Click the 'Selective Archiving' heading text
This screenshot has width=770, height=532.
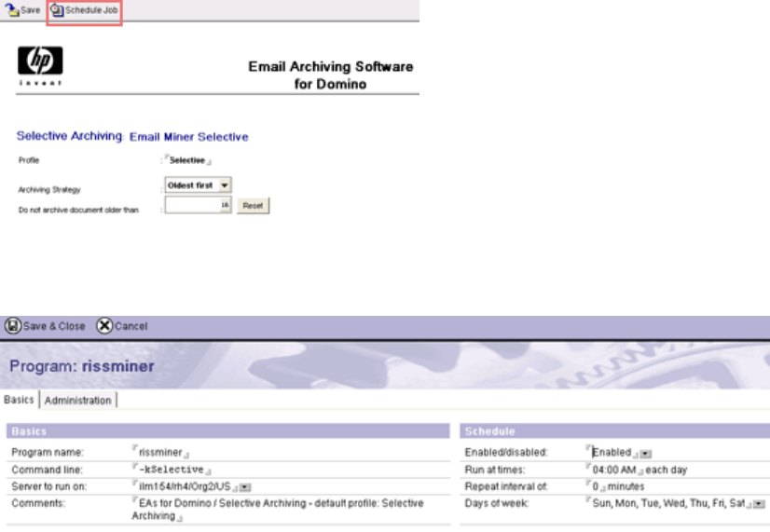tap(69, 136)
